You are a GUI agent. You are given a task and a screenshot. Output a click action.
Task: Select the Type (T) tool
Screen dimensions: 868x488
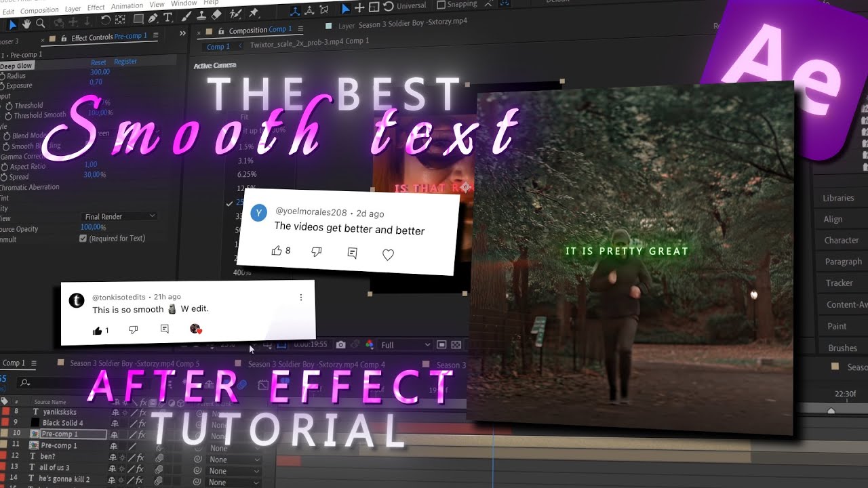coord(168,17)
